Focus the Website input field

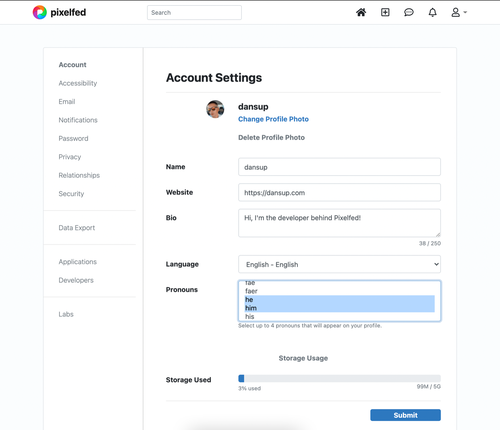(339, 192)
